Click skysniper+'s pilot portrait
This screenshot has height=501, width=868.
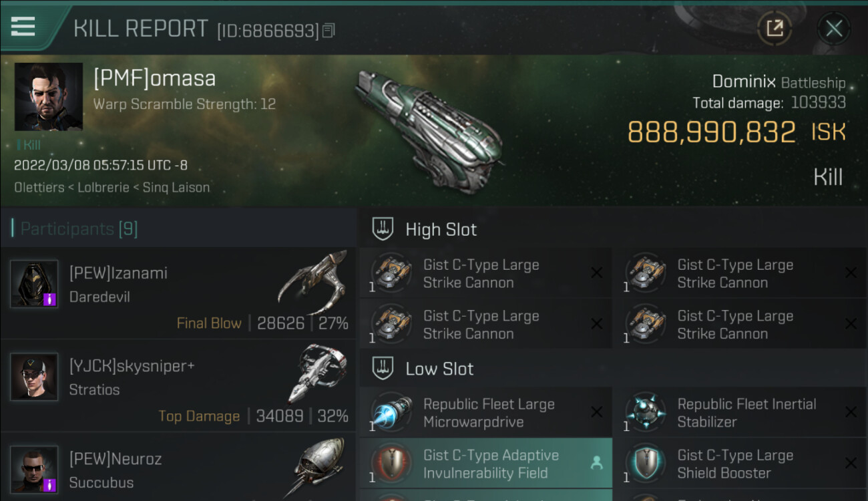(34, 377)
